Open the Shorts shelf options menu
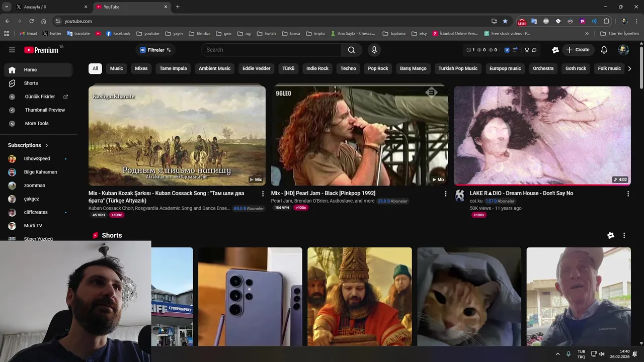Image resolution: width=644 pixels, height=362 pixels. [624, 235]
